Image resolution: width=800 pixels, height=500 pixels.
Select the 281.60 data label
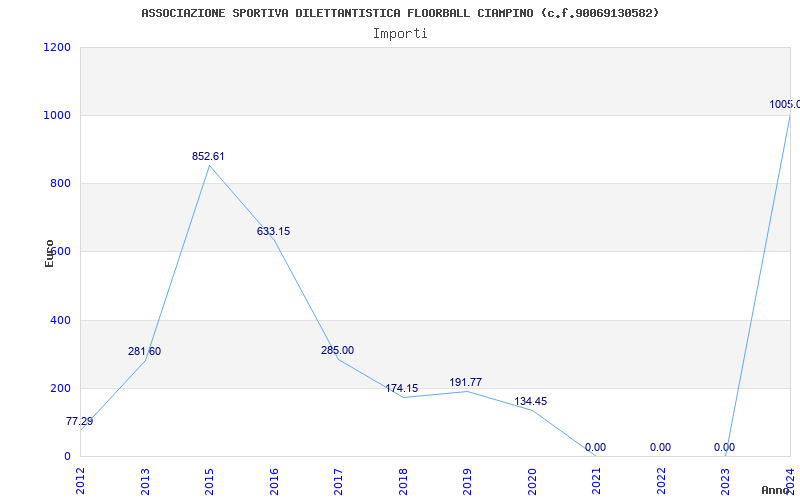point(144,352)
